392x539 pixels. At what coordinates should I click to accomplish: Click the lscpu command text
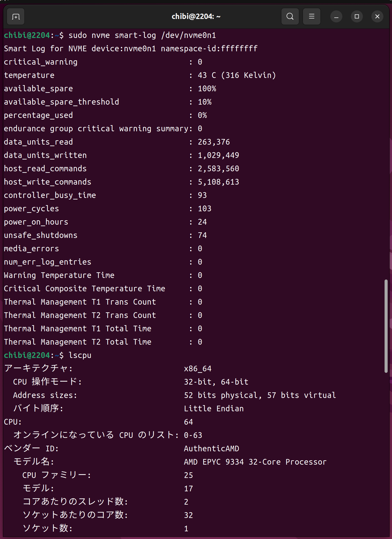(x=80, y=355)
